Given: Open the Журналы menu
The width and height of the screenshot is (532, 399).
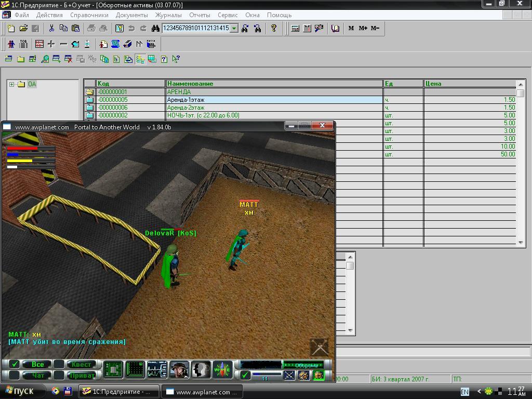Looking at the screenshot, I should [168, 15].
